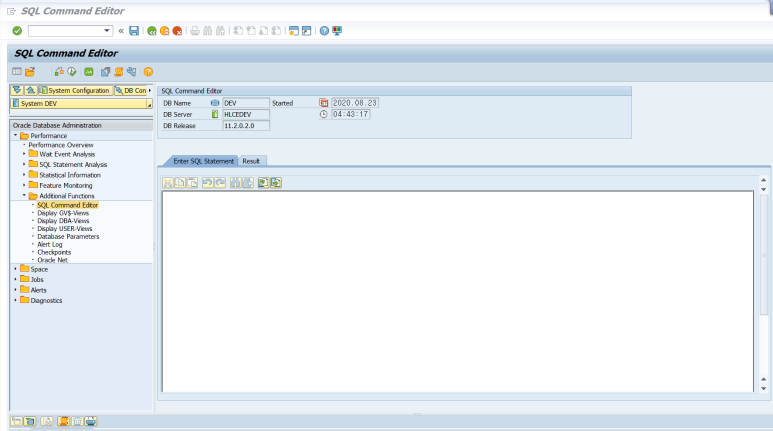Expand the Jobs folder
The image size is (773, 431).
pos(15,279)
